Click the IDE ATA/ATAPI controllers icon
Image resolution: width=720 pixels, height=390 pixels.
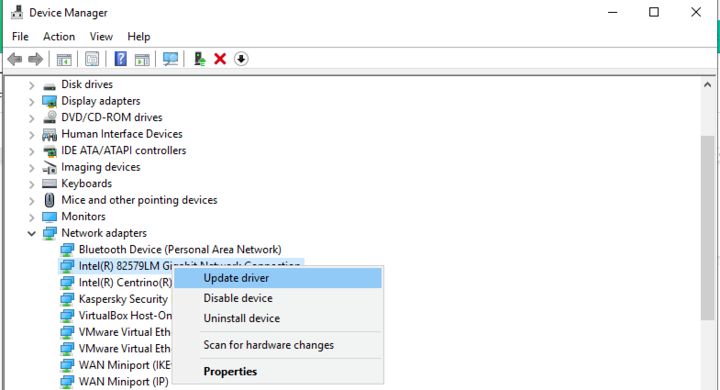point(49,151)
